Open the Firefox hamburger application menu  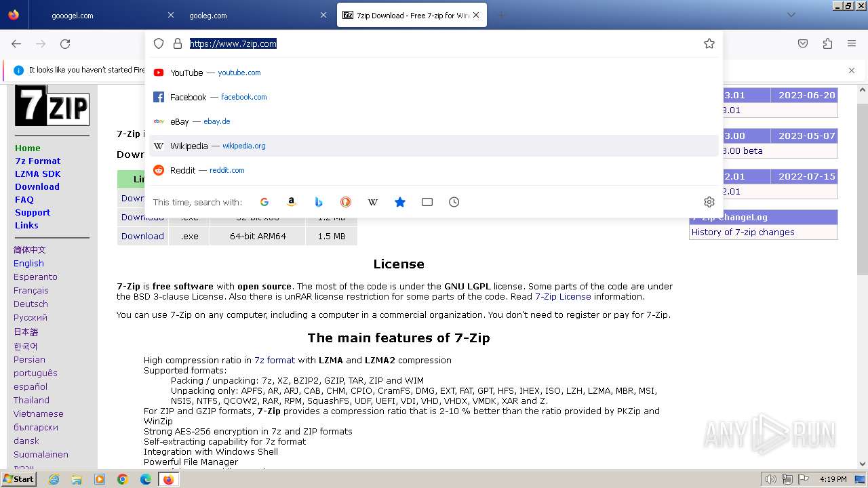pos(852,43)
